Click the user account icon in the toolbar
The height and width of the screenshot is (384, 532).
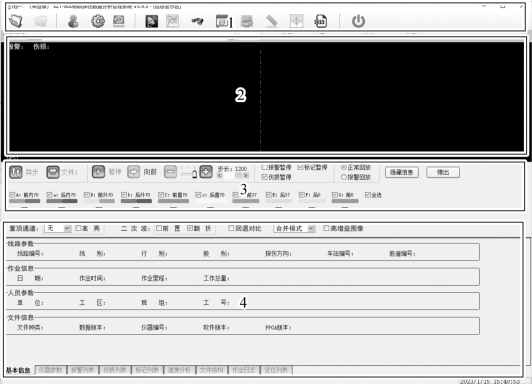click(x=73, y=21)
